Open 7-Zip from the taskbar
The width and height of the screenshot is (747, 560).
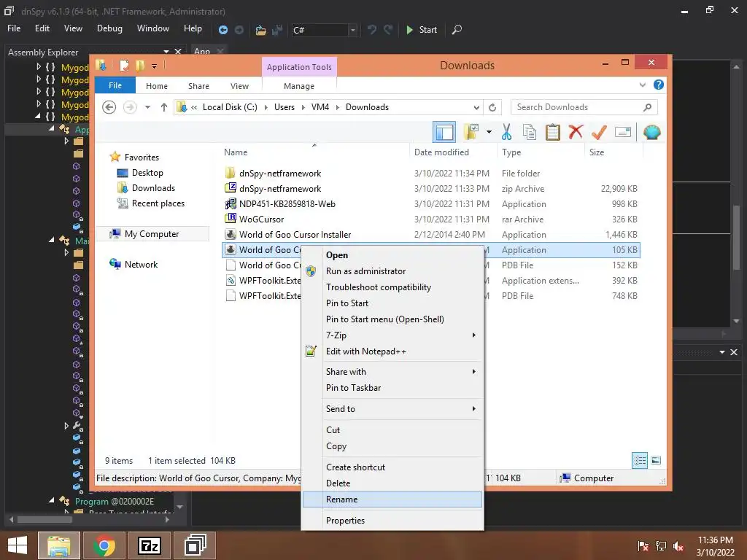(149, 545)
